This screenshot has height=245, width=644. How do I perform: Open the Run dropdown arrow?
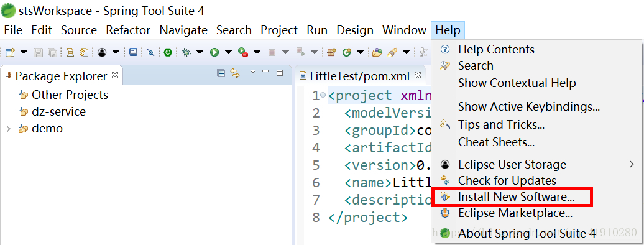[x=228, y=52]
